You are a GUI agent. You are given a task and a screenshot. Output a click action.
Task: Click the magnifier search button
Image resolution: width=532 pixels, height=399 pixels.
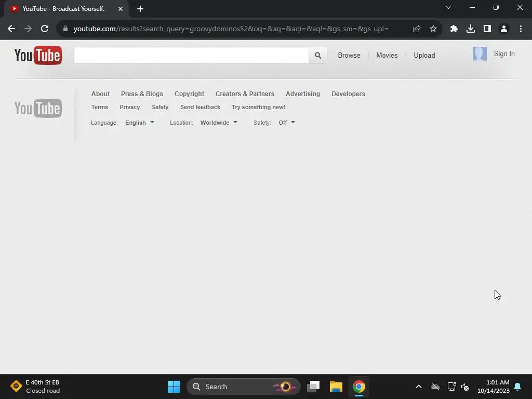pyautogui.click(x=318, y=55)
